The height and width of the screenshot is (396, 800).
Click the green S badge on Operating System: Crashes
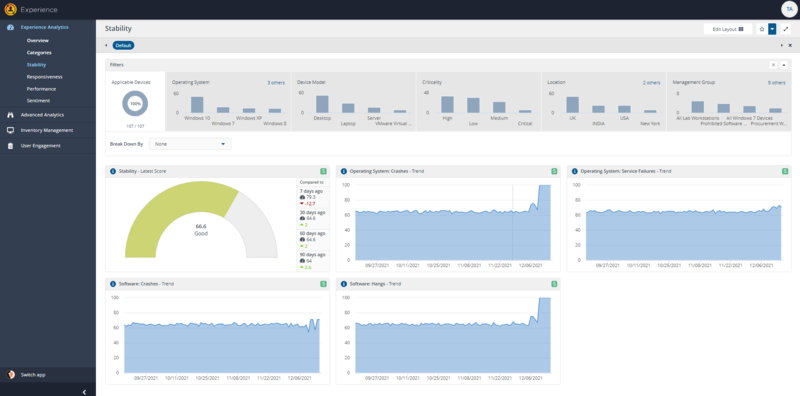pyautogui.click(x=554, y=171)
